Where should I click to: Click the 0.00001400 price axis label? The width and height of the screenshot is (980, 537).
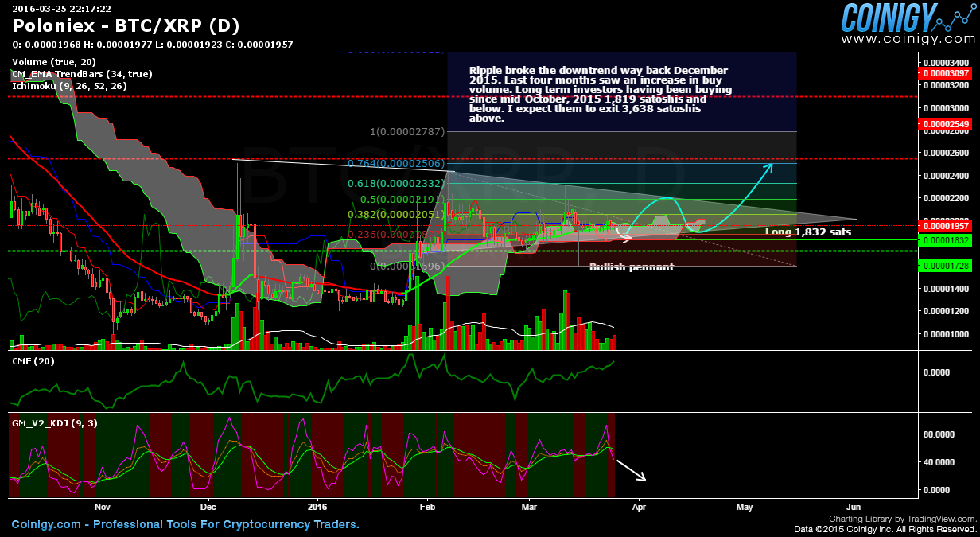[947, 289]
